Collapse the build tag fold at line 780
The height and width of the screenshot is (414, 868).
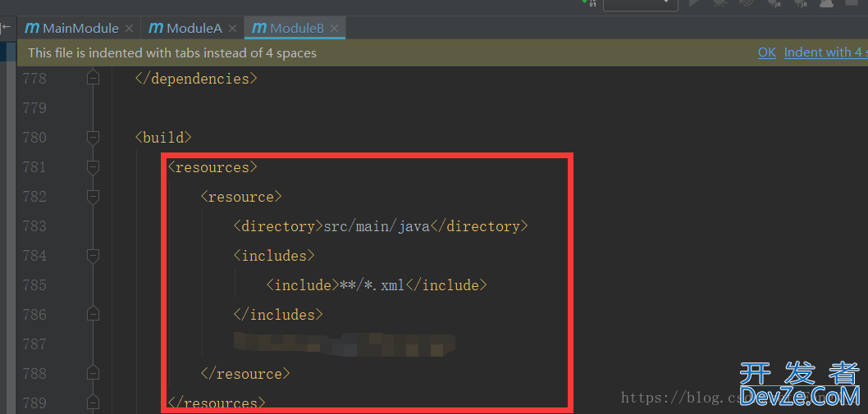(x=93, y=138)
